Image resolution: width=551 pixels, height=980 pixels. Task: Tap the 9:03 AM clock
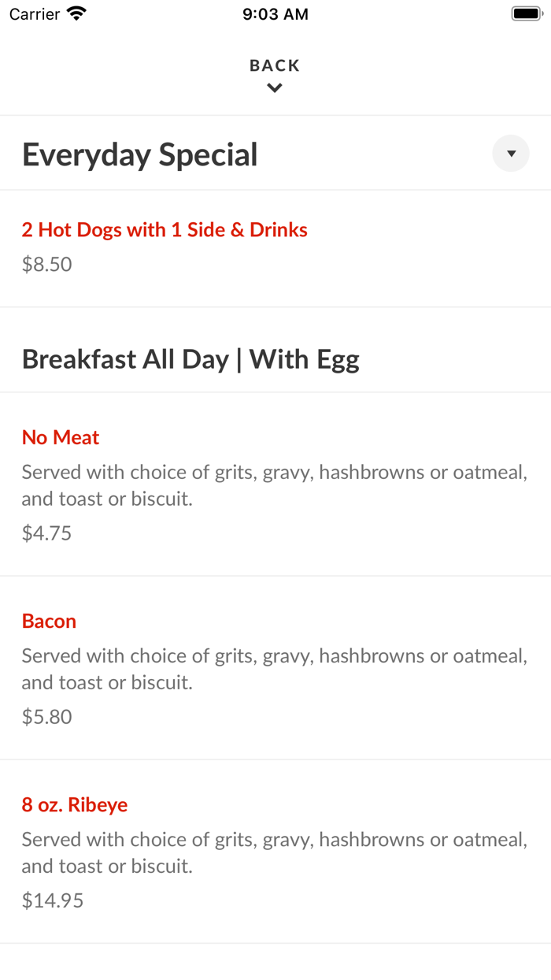tap(275, 14)
